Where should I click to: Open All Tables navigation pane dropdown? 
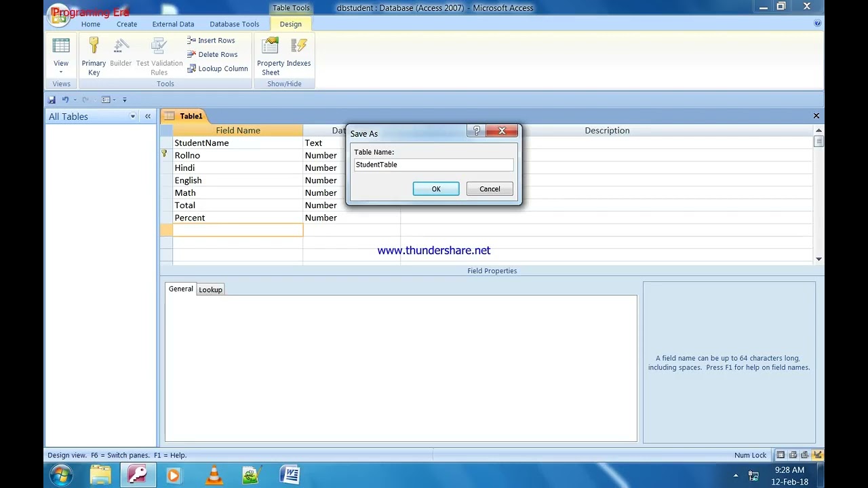[x=133, y=117]
